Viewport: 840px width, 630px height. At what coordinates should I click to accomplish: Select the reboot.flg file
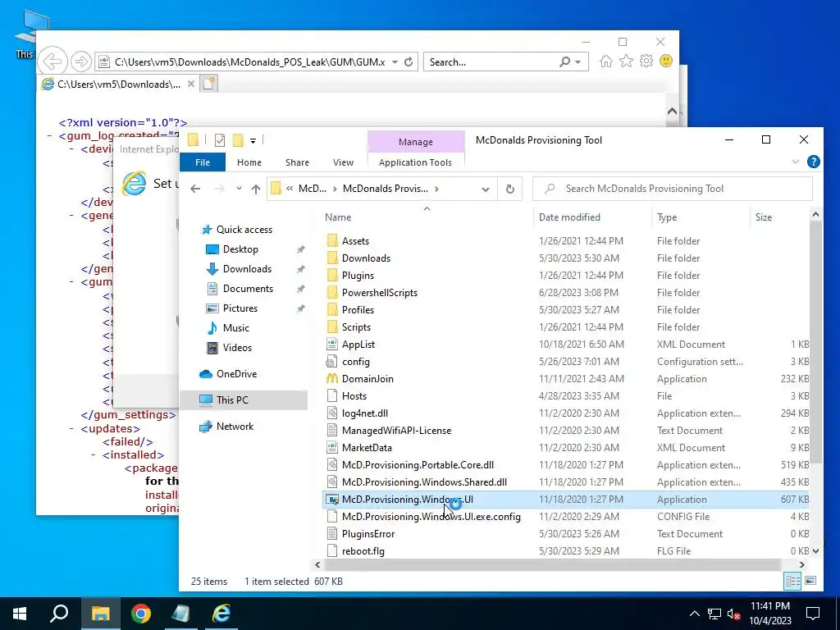pos(363,550)
